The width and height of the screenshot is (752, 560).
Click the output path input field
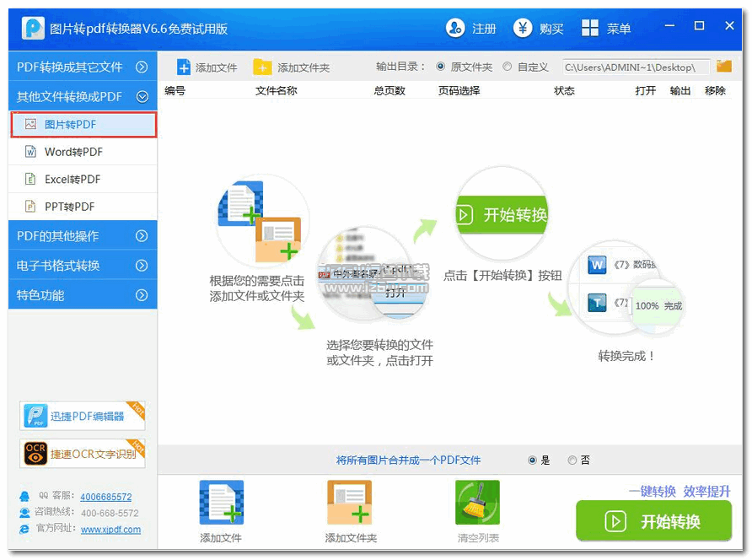tap(636, 67)
